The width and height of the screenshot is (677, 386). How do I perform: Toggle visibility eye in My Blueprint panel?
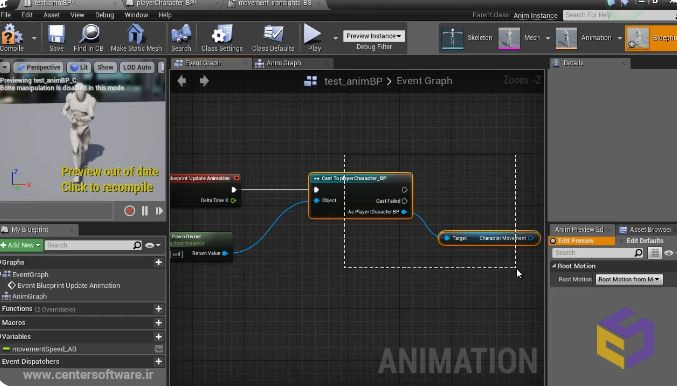(150, 245)
